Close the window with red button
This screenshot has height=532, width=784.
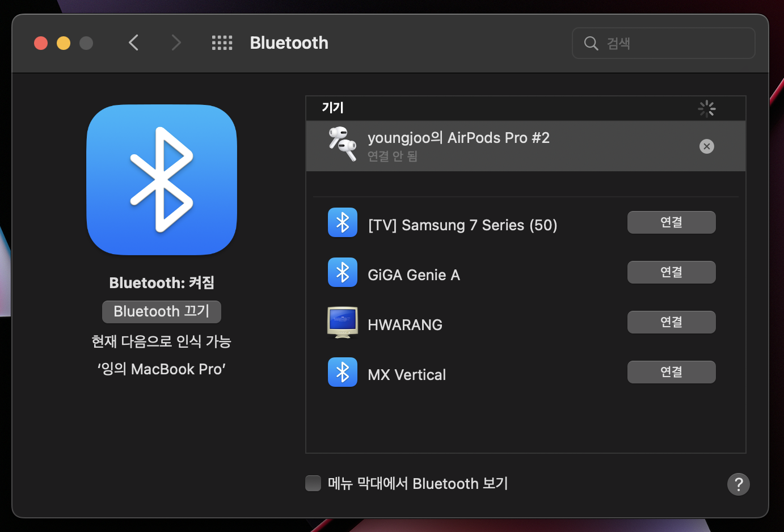tap(41, 43)
